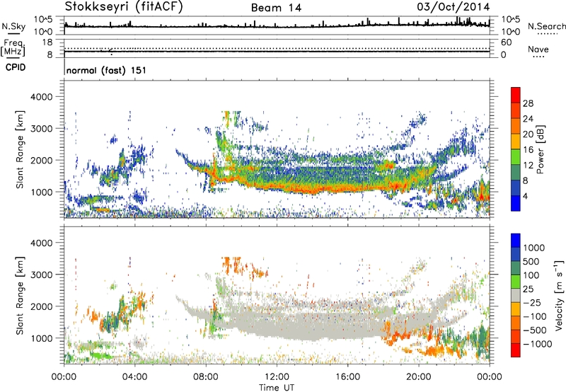Click the 'Nave' legend label
The image size is (566, 392).
point(538,49)
